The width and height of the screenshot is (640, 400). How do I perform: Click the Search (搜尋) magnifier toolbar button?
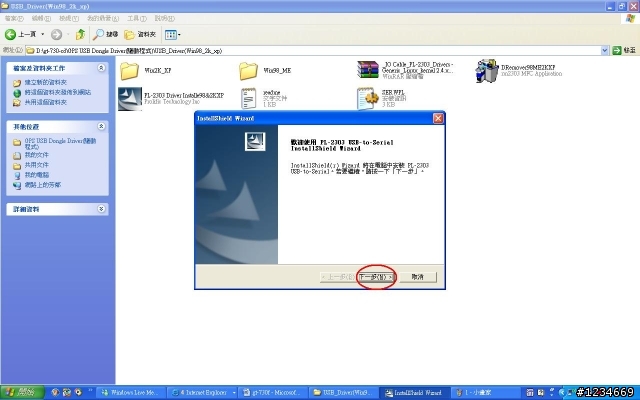coord(105,35)
